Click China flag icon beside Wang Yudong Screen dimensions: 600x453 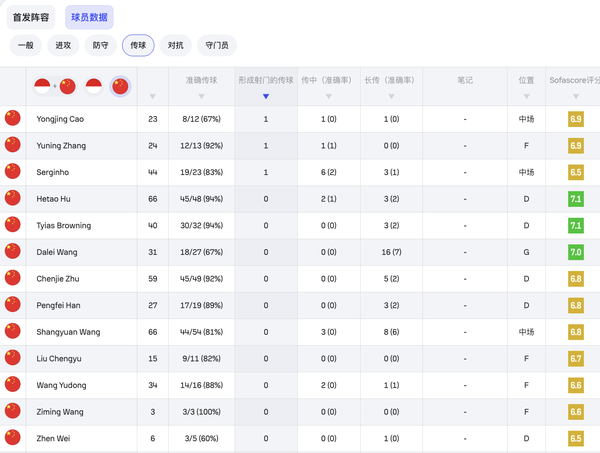13,384
